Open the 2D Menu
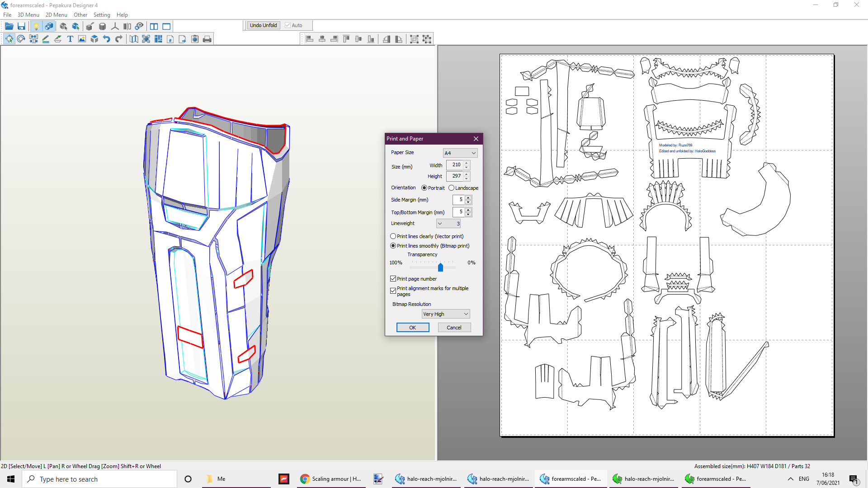Viewport: 868px width, 488px height. click(x=56, y=15)
